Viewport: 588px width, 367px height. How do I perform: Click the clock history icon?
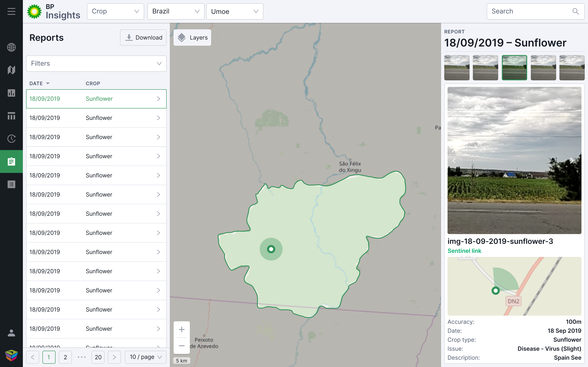point(11,139)
